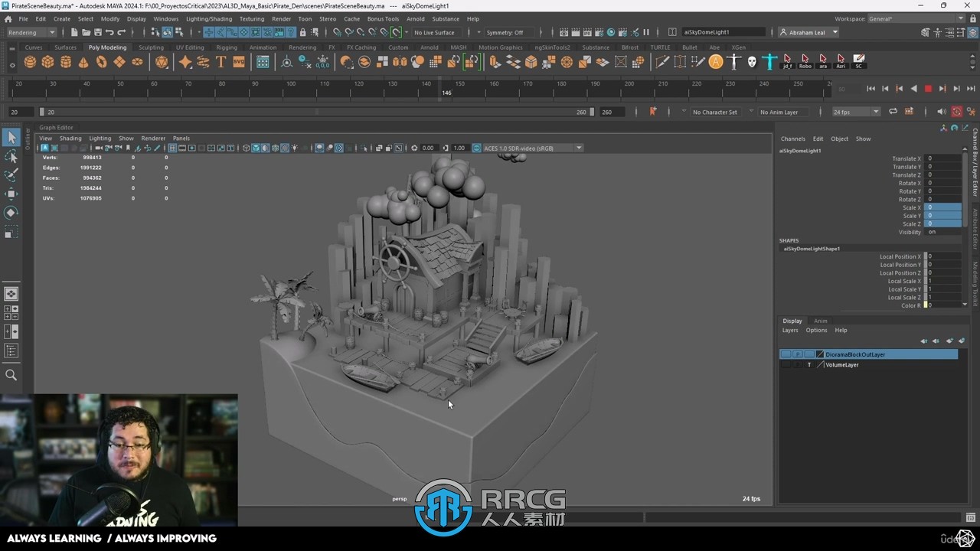Switch to the Sculpting shelf tab

pyautogui.click(x=151, y=47)
